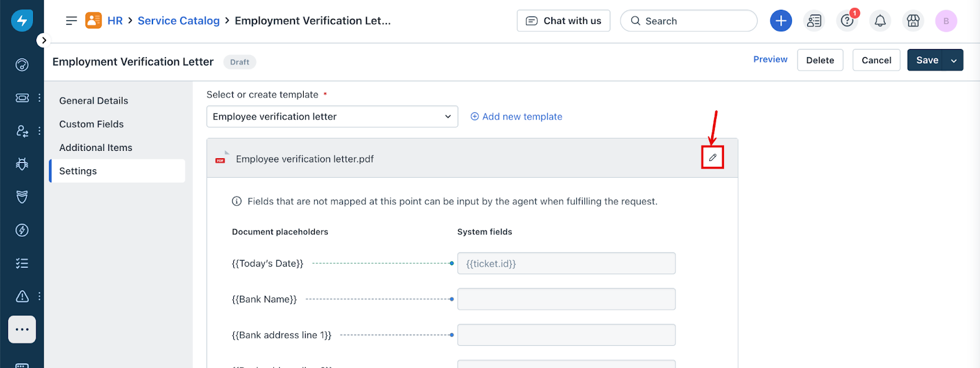The image size is (980, 368).
Task: Open Employee verification letter template dropdown
Action: [332, 117]
